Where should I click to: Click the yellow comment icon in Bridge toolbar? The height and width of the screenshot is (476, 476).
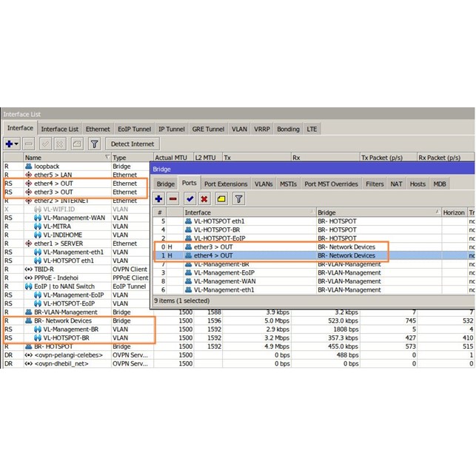pos(221,198)
